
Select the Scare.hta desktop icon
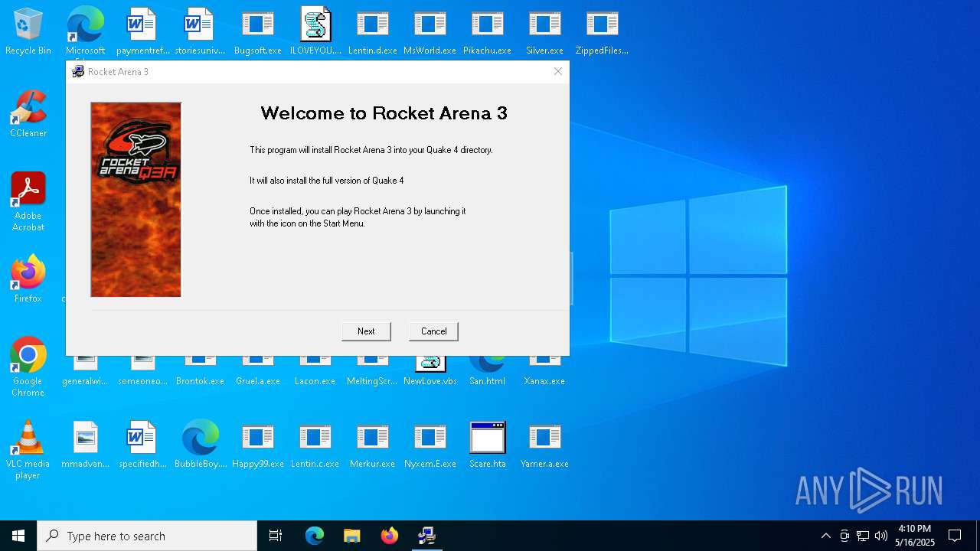coord(487,445)
